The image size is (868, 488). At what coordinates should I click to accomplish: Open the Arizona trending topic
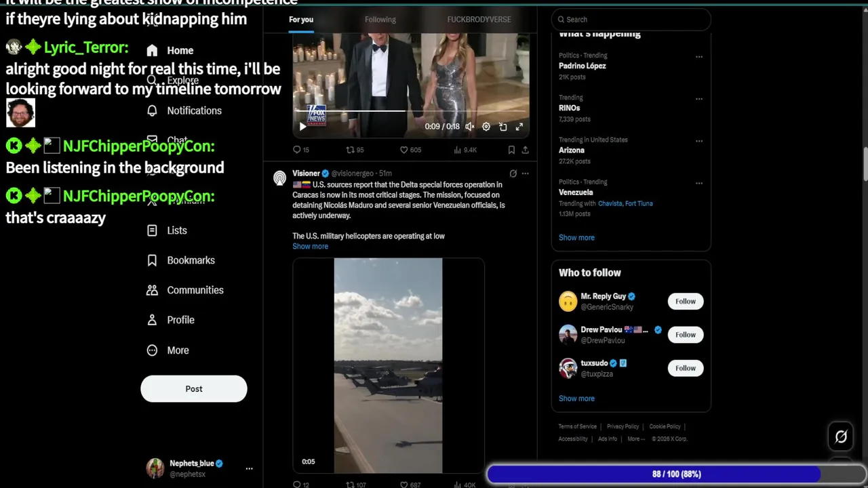pyautogui.click(x=572, y=150)
